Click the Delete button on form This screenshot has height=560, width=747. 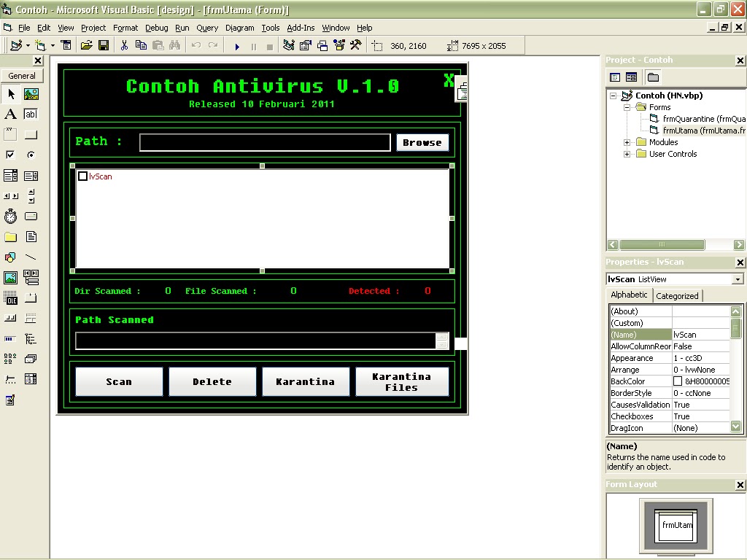pyautogui.click(x=212, y=381)
